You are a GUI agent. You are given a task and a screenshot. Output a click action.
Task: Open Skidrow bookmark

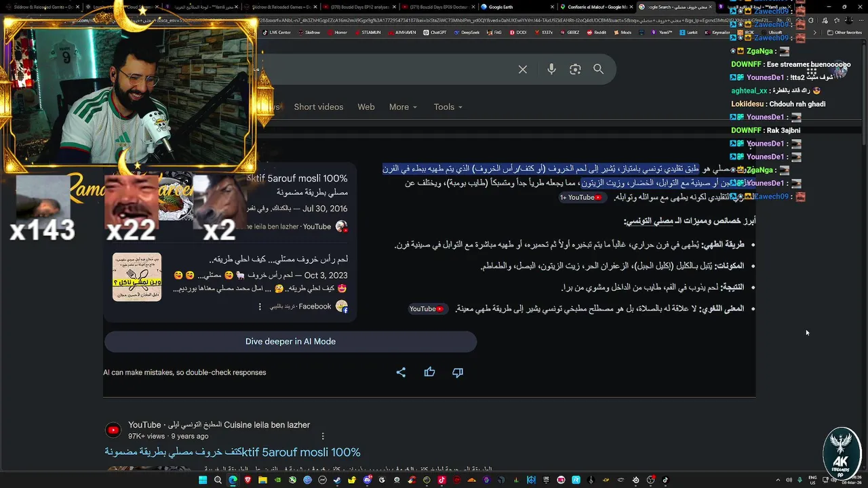pos(309,33)
